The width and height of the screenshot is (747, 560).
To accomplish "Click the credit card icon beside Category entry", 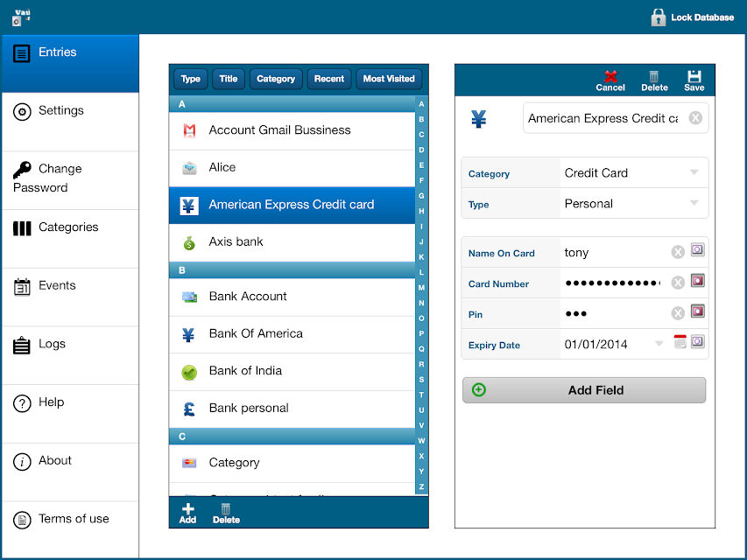I will pos(189,462).
